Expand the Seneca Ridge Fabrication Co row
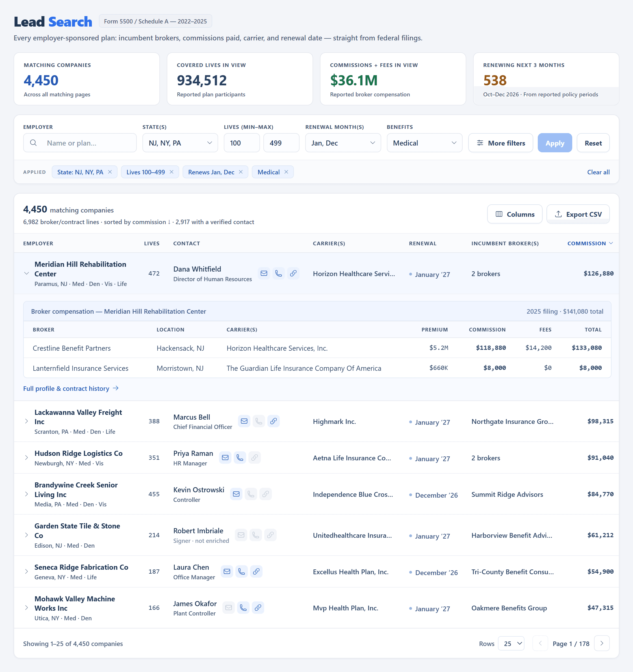 (x=26, y=572)
